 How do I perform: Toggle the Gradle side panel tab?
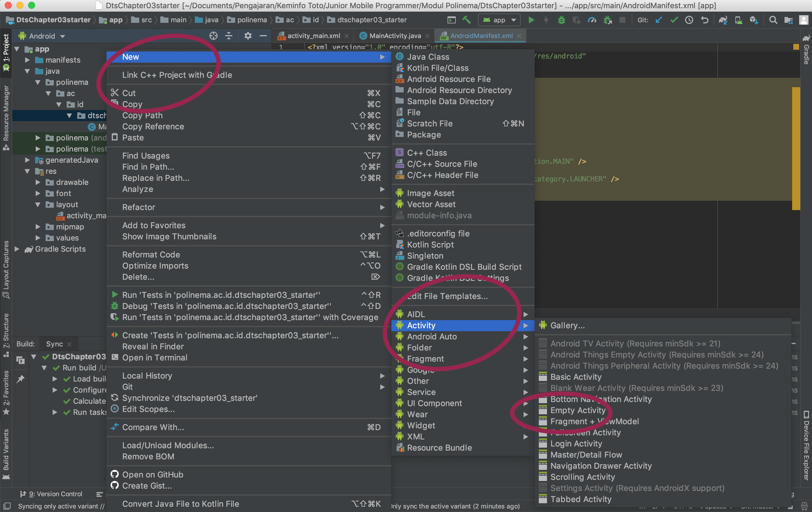(806, 49)
